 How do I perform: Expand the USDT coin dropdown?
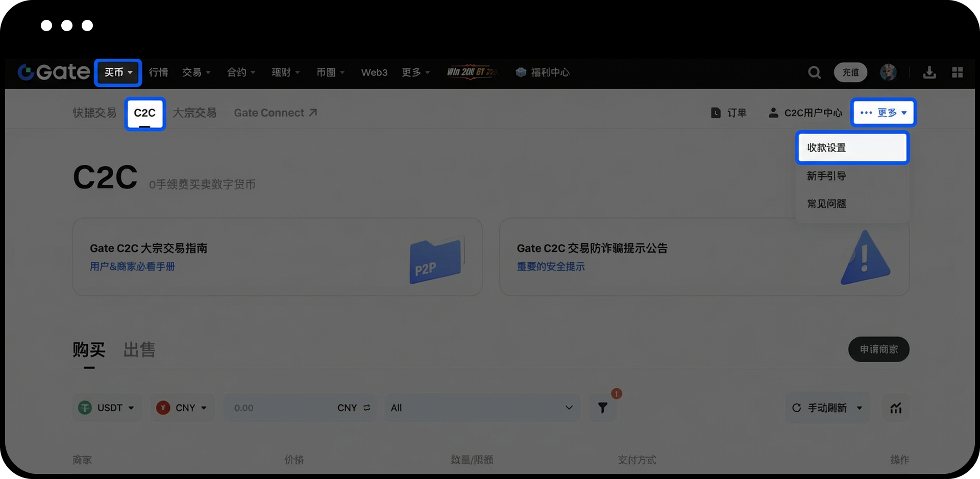coord(106,408)
